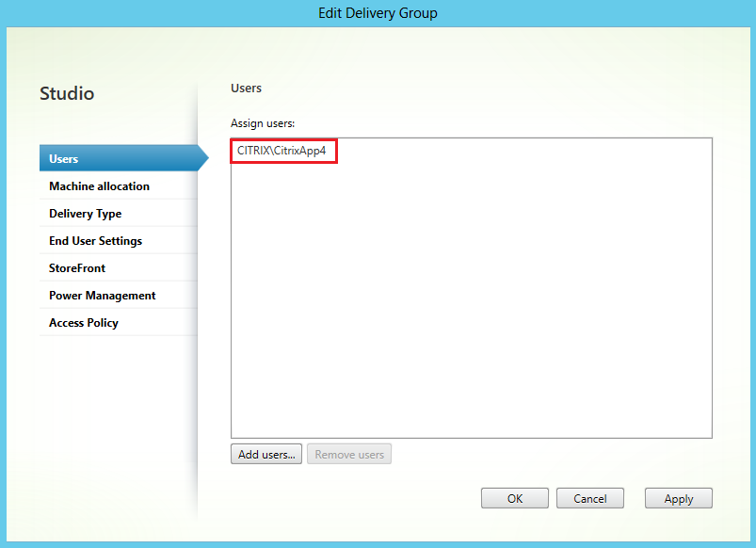Viewport: 756px width, 548px height.
Task: Open the Machine allocation section
Action: (x=99, y=186)
